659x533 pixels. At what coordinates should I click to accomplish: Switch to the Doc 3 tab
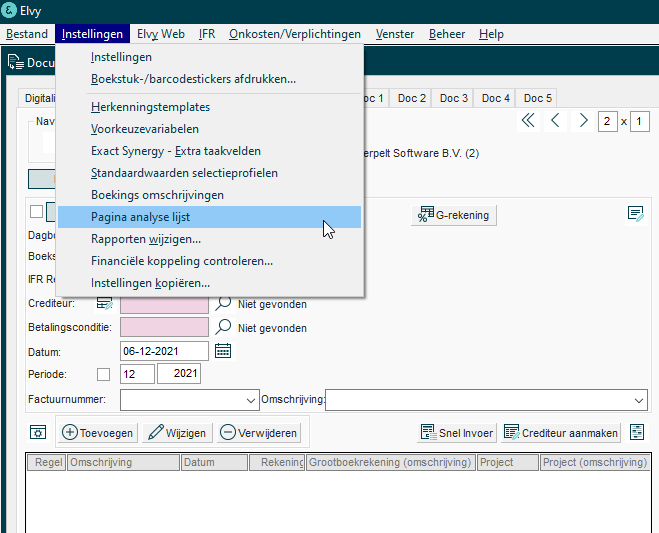[x=453, y=98]
